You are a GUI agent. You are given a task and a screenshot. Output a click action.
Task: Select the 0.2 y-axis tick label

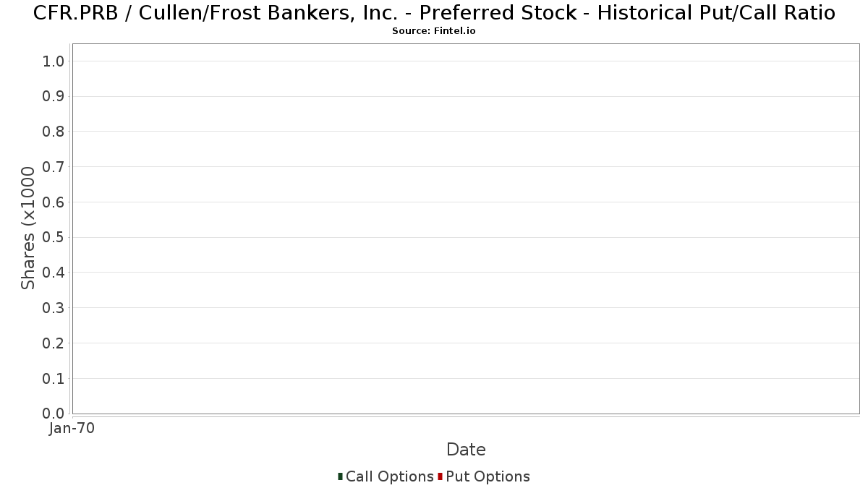point(54,343)
